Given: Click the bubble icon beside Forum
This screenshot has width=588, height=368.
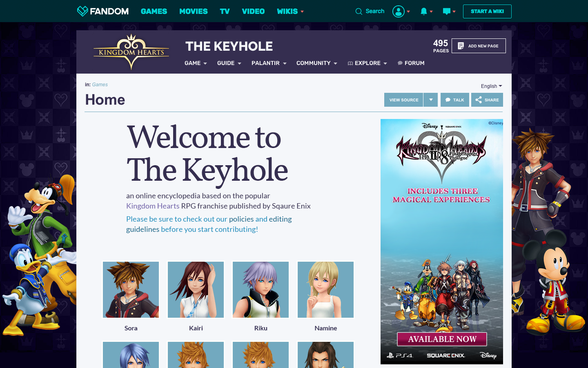Looking at the screenshot, I should coord(400,63).
